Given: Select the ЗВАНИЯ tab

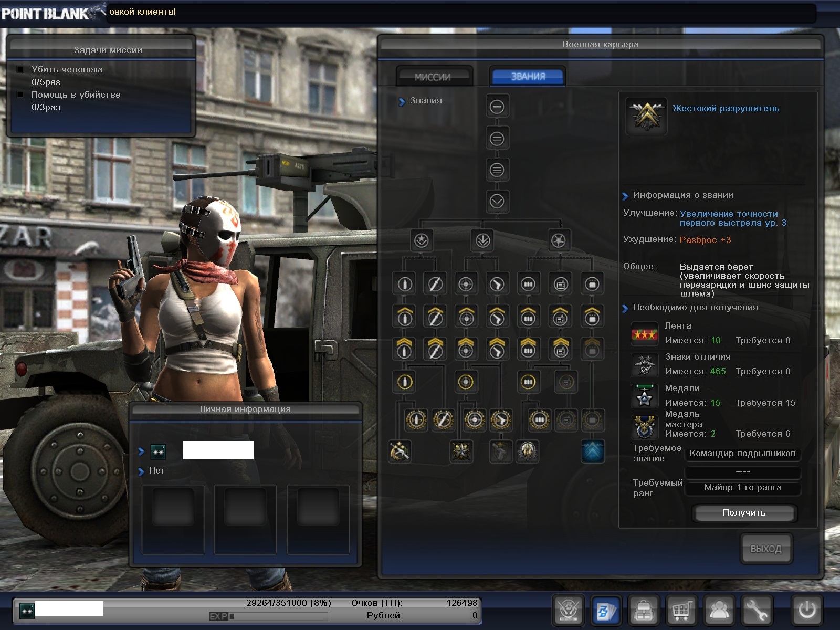Looking at the screenshot, I should (x=528, y=77).
